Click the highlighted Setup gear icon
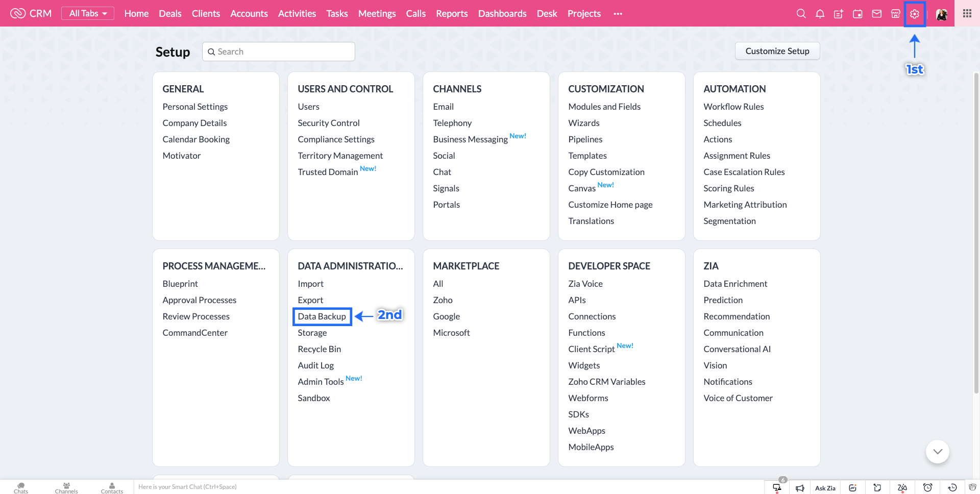Screen dimensions: 980x494 point(914,14)
